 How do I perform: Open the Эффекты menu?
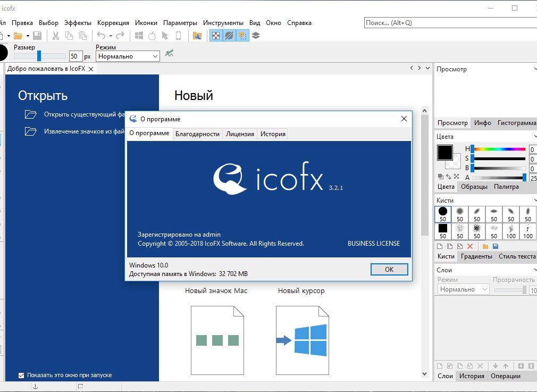click(78, 23)
